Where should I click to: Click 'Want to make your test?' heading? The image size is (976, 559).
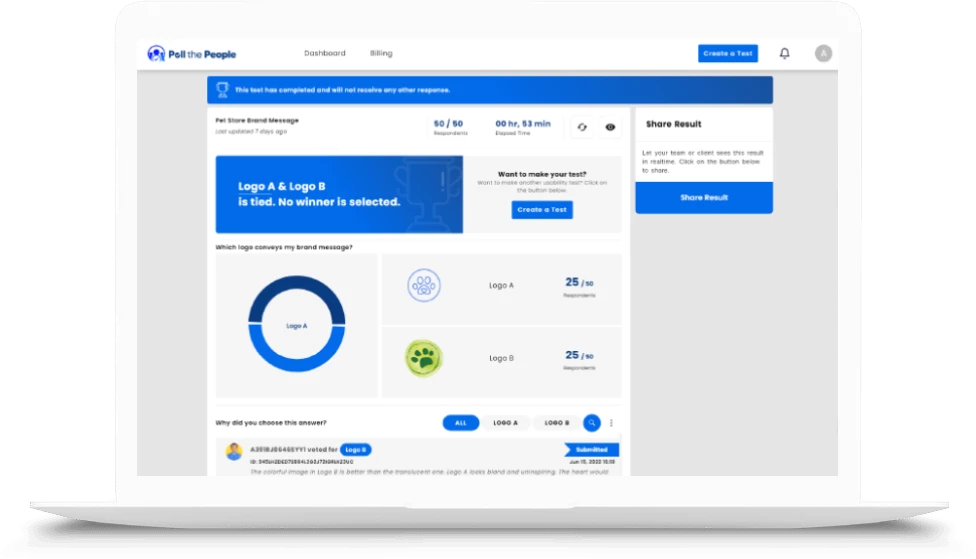[x=542, y=174]
